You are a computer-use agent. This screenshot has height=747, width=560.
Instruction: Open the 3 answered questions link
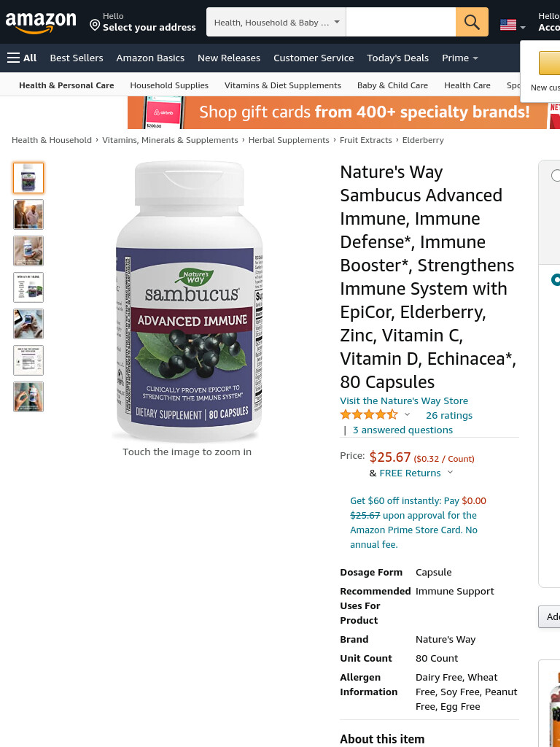[402, 430]
